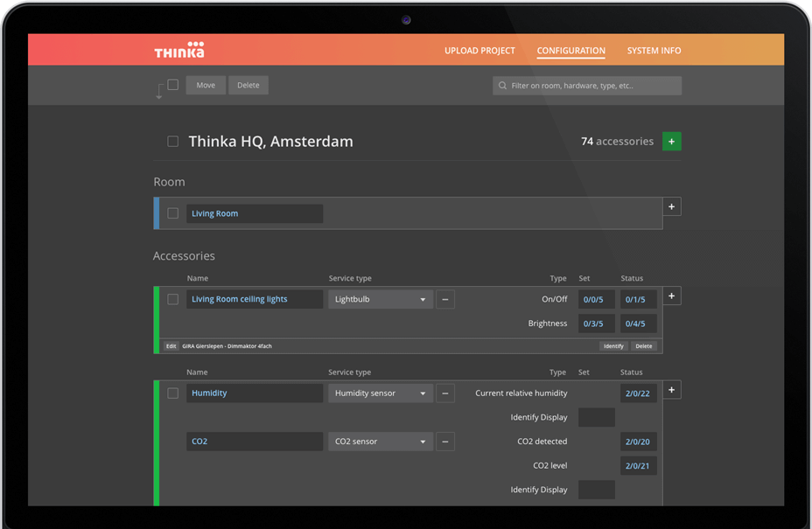
Task: Click the '74 accessories' count text
Action: pyautogui.click(x=617, y=142)
